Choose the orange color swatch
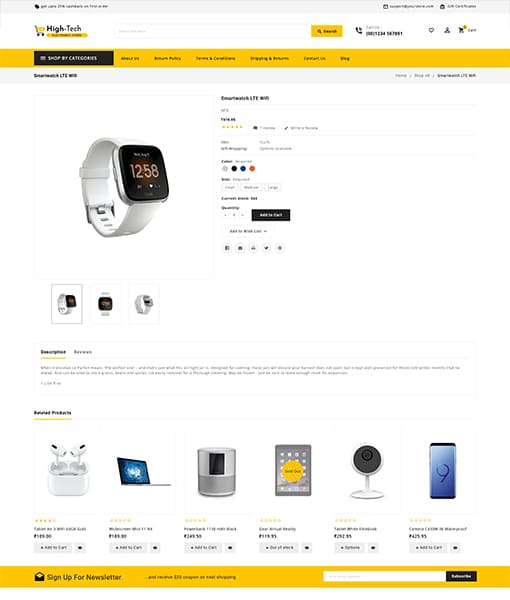This screenshot has height=600, width=510. coord(252,169)
